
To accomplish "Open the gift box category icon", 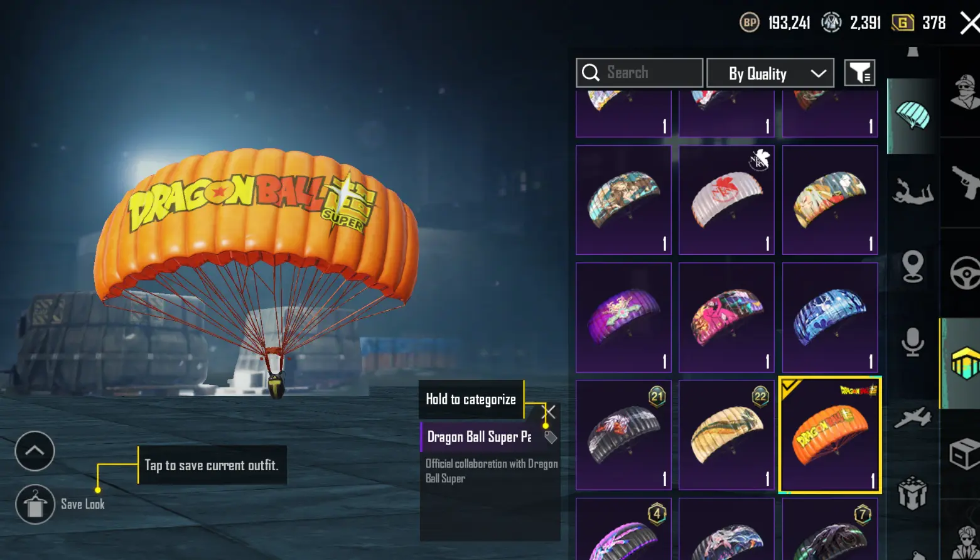I will click(913, 493).
